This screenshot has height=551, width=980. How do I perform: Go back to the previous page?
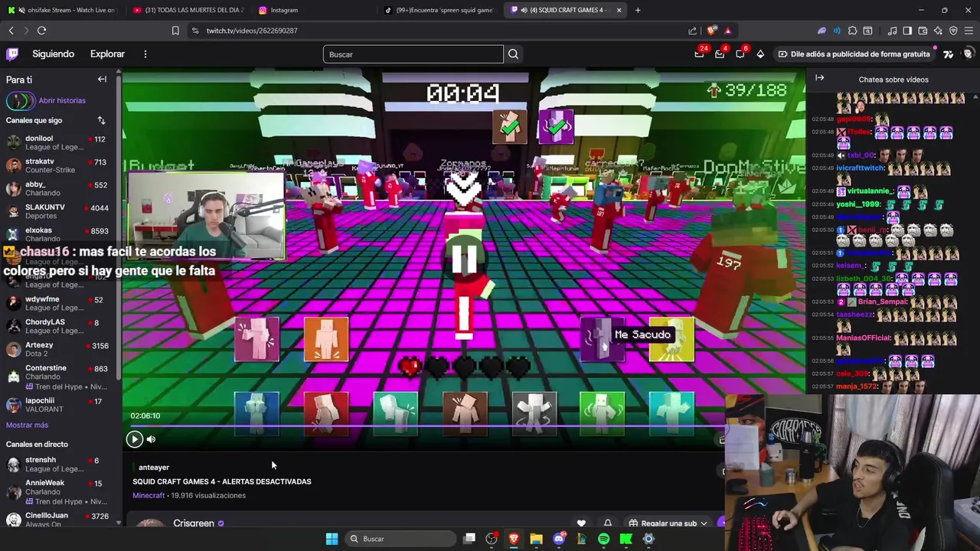click(x=11, y=31)
